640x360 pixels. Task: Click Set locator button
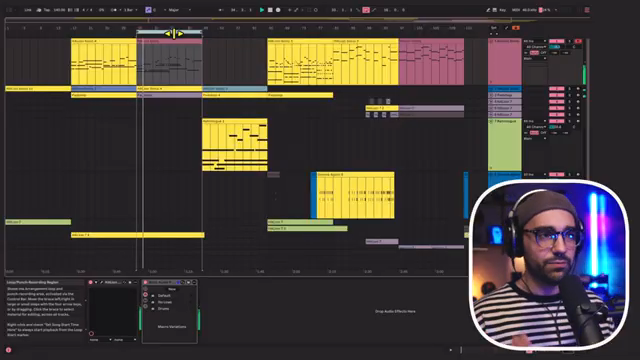click(x=494, y=28)
